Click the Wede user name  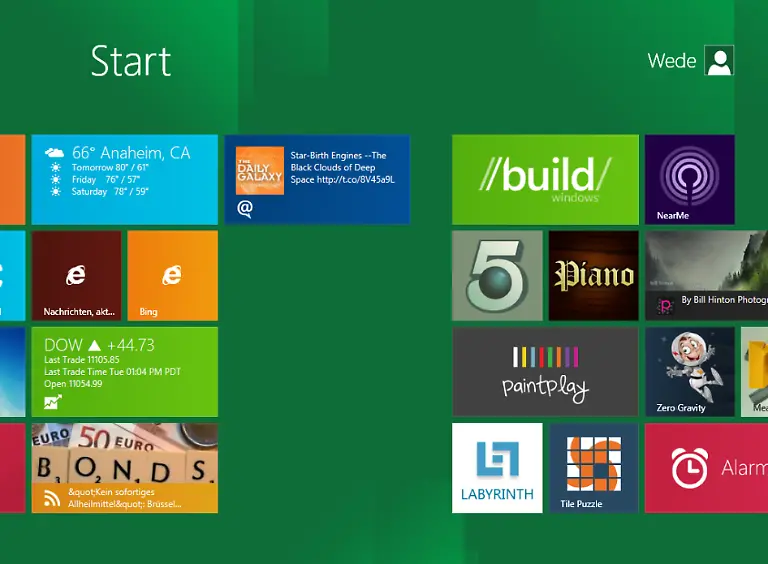672,61
